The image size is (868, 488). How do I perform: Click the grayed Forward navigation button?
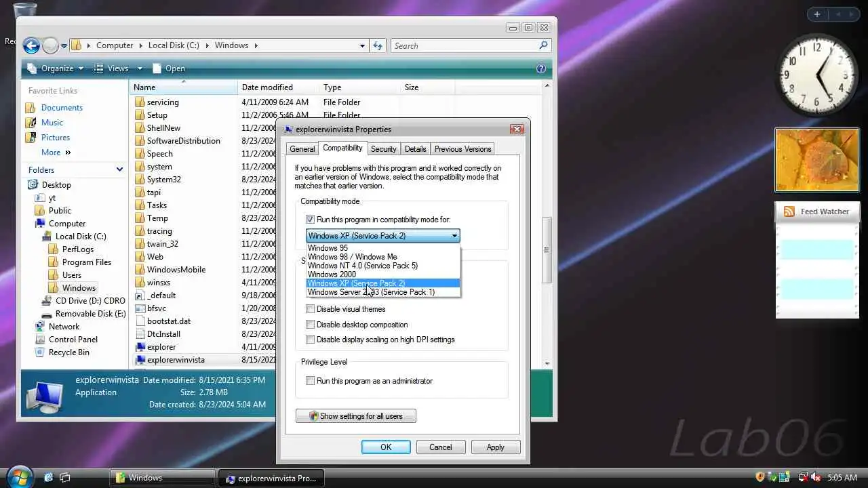[51, 45]
